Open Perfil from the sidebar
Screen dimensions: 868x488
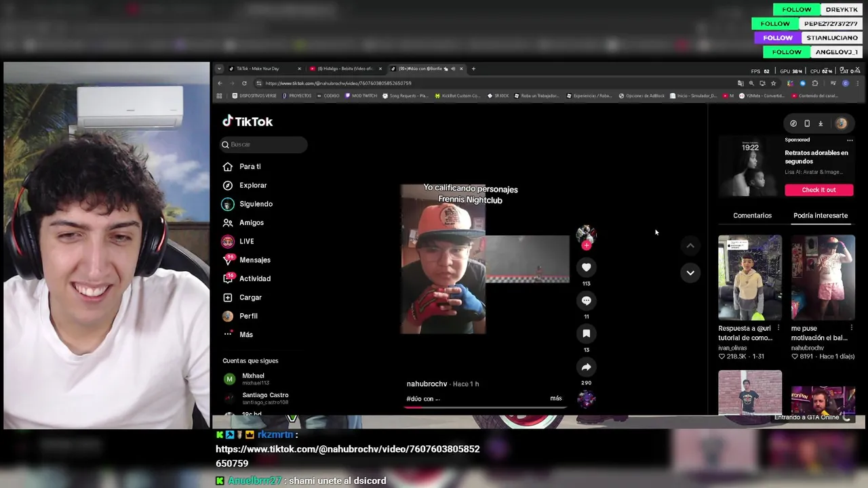click(240, 316)
